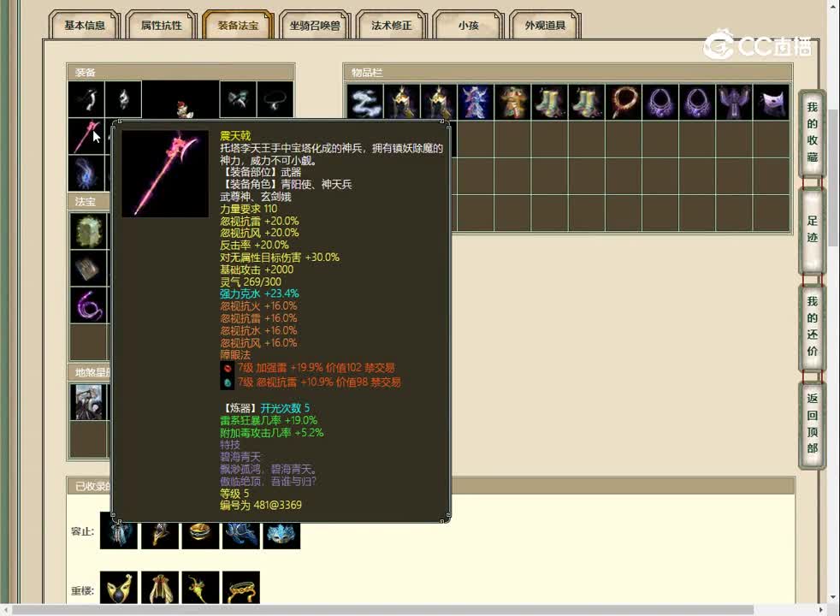Image resolution: width=840 pixels, height=616 pixels.
Task: Click the 地煞星 character portrait
Action: pyautogui.click(x=89, y=402)
